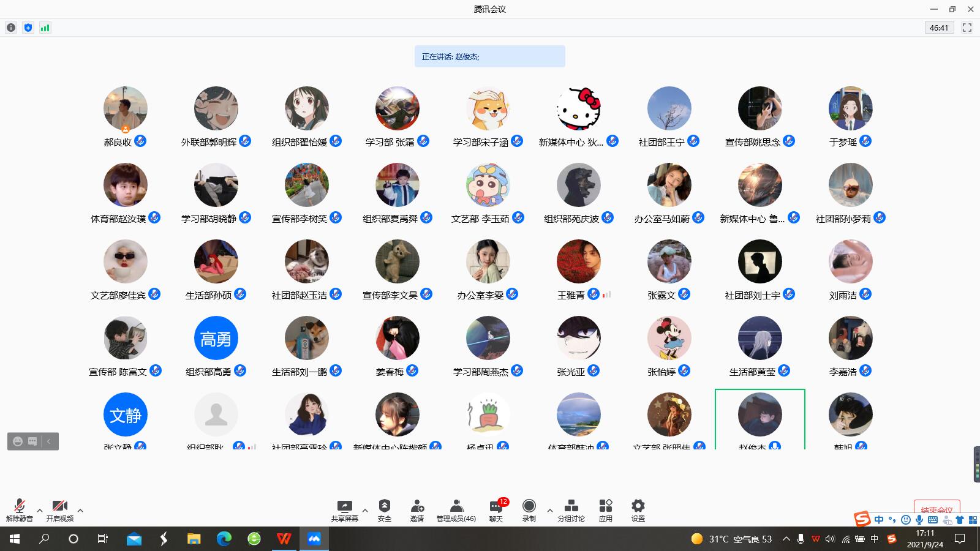Open the emoji reaction smiley icon
The width and height of the screenshot is (980, 551).
pos(18,441)
